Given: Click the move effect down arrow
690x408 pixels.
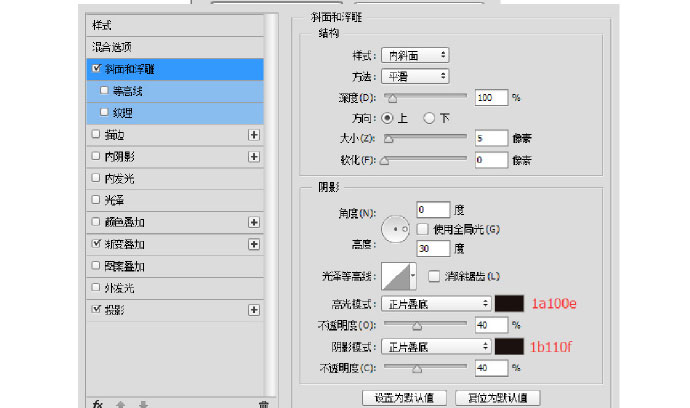Looking at the screenshot, I should pyautogui.click(x=143, y=404).
